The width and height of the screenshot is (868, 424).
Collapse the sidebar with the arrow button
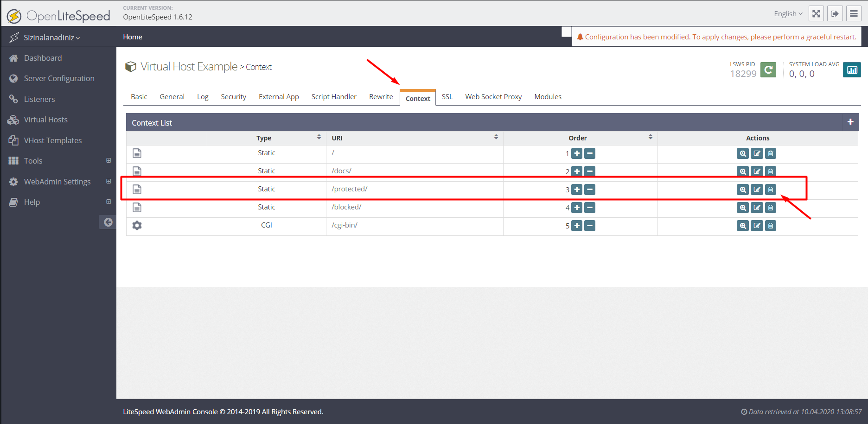[108, 222]
